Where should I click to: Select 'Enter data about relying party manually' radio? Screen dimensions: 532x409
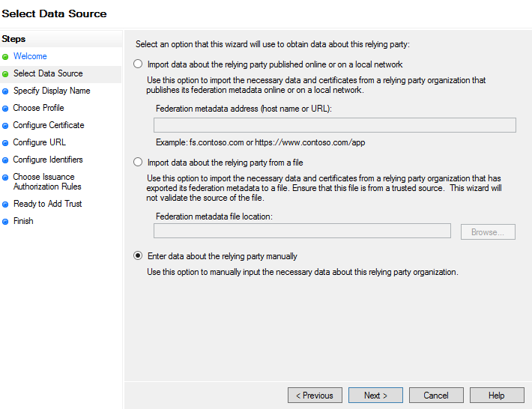(x=138, y=255)
